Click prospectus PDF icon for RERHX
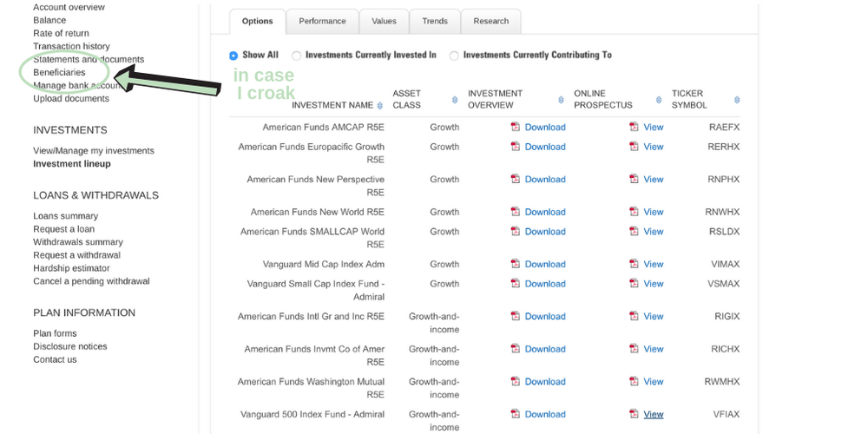This screenshot has height=434, width=868. (634, 146)
